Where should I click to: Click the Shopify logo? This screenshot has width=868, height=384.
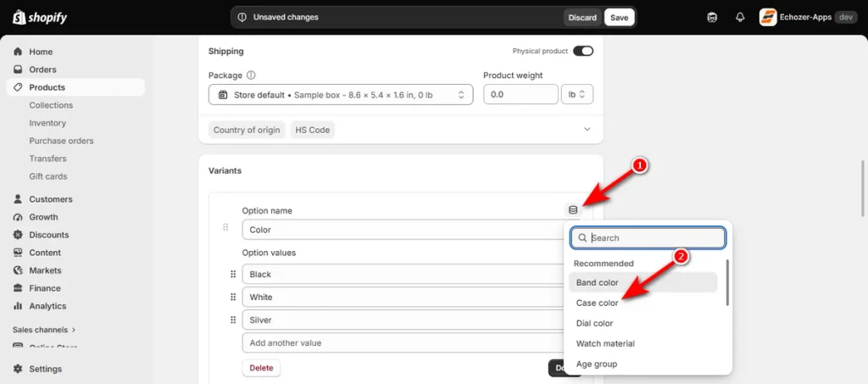pos(40,18)
